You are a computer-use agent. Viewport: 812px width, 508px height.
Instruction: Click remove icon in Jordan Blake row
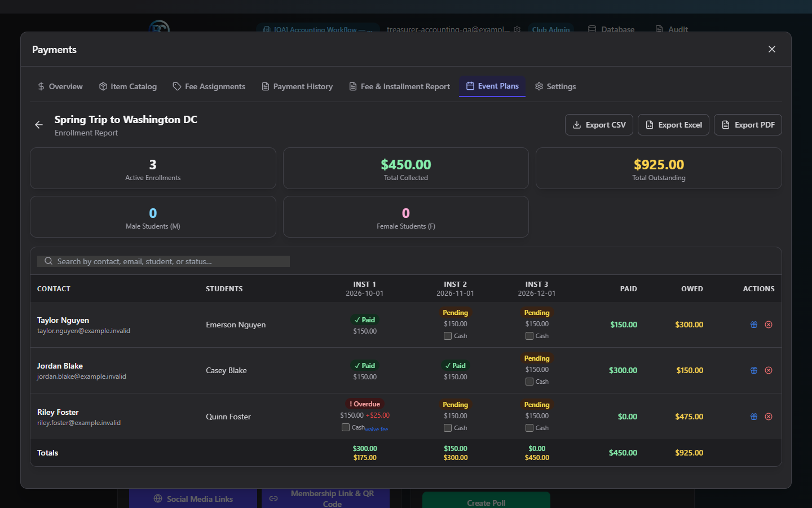point(769,370)
